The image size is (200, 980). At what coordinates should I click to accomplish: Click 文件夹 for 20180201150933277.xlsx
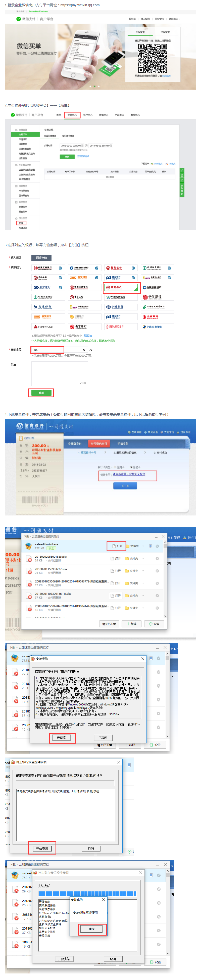[132, 571]
